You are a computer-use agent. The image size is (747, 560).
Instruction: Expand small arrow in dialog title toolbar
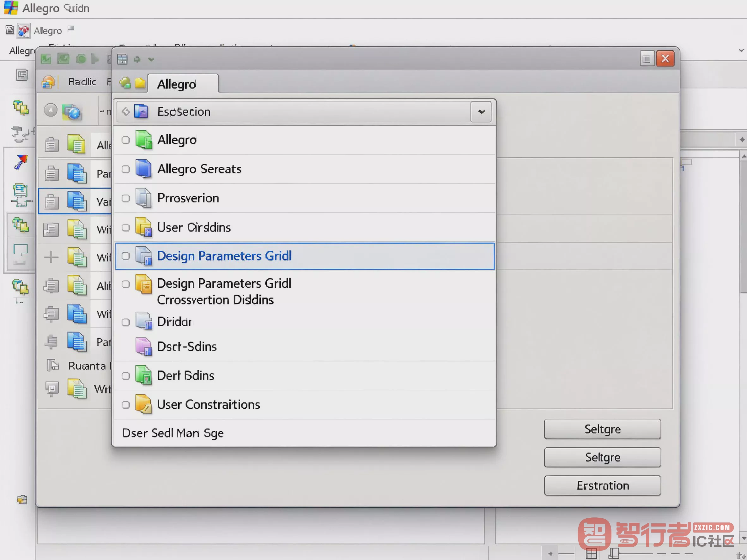pyautogui.click(x=151, y=60)
